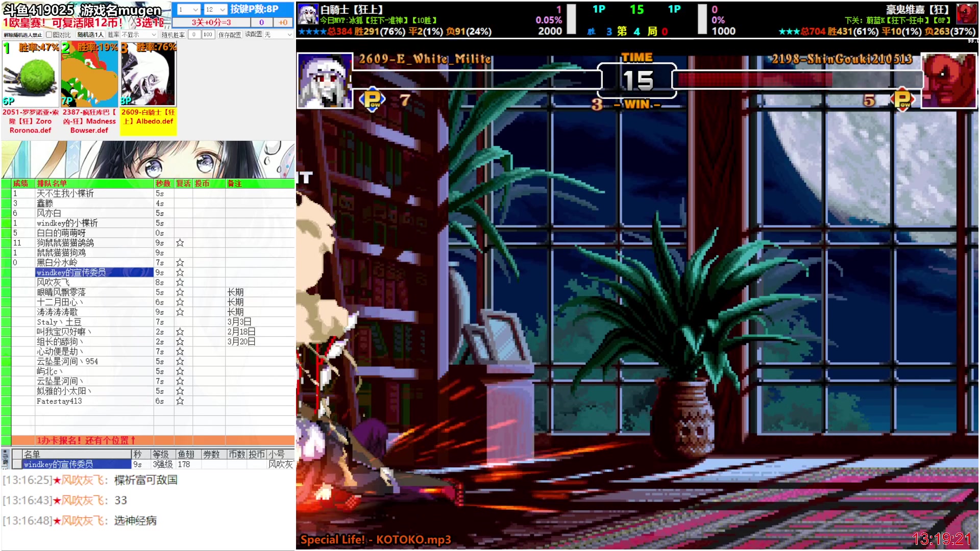Focus the random win-rate minimum field 0

click(194, 35)
